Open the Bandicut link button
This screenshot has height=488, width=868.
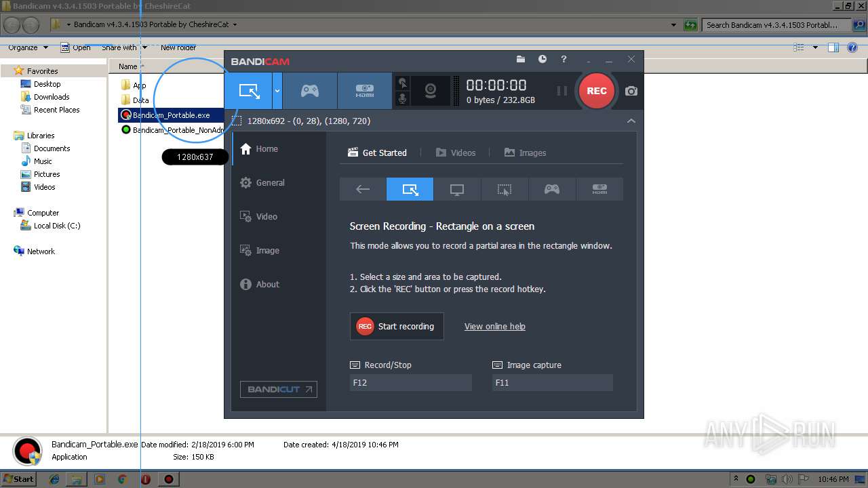click(x=278, y=389)
